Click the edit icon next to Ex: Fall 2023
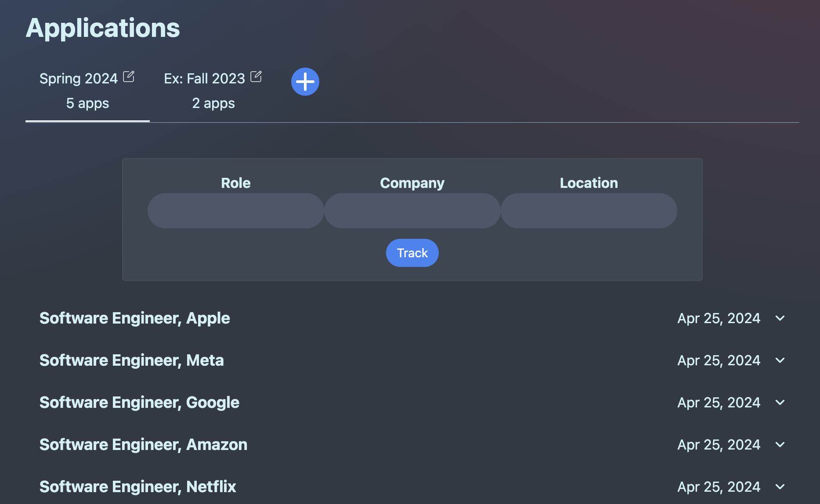This screenshot has height=504, width=820. coord(256,77)
